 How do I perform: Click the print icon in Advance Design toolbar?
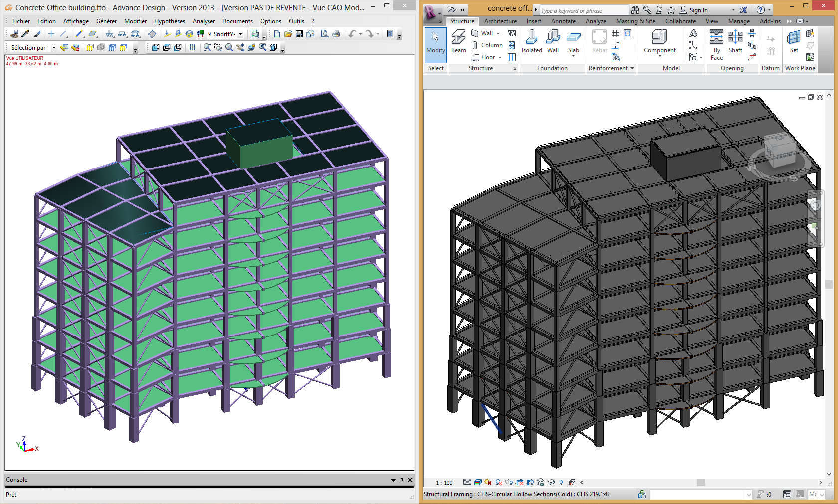coord(336,34)
